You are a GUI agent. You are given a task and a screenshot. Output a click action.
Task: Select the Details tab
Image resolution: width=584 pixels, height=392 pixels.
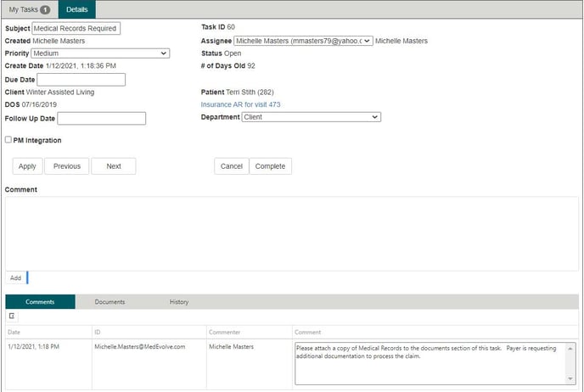tap(76, 9)
